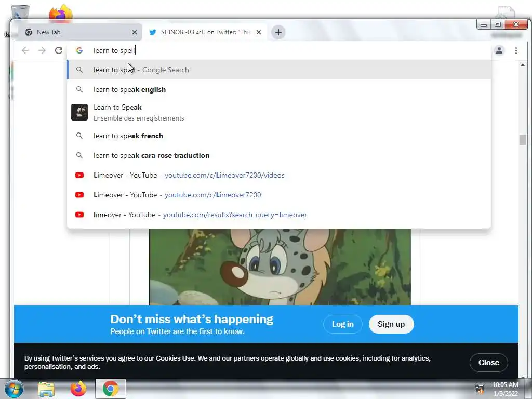Click the Chrome taskbar icon
The height and width of the screenshot is (399, 532).
click(x=110, y=389)
